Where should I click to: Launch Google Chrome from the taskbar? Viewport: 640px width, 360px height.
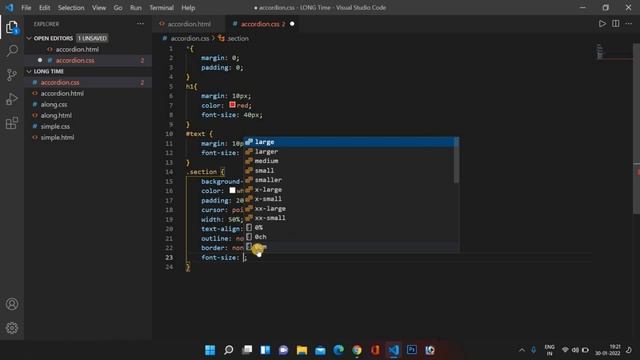click(x=357, y=350)
